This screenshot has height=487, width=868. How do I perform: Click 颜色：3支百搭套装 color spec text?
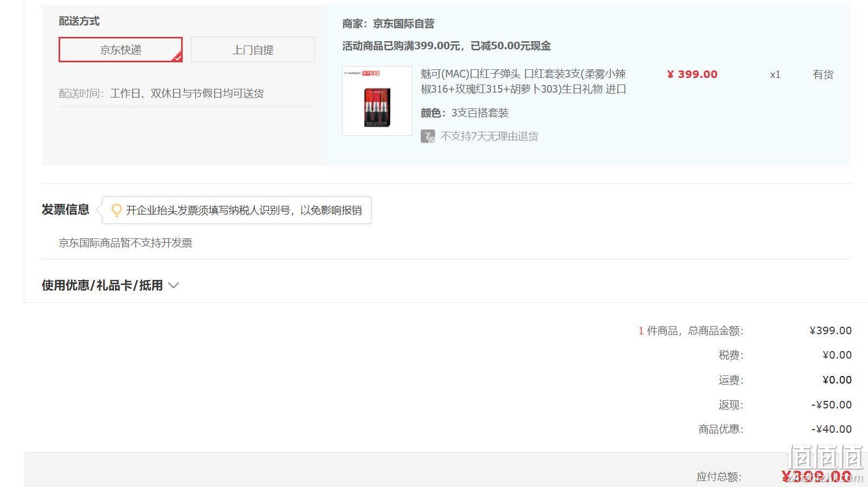click(465, 113)
